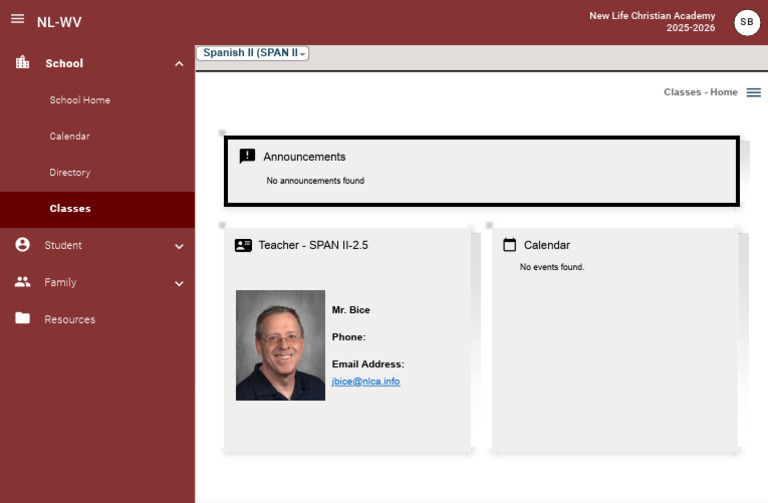Click the Classes - Home label
Viewport: 768px width, 503px height.
pos(700,92)
